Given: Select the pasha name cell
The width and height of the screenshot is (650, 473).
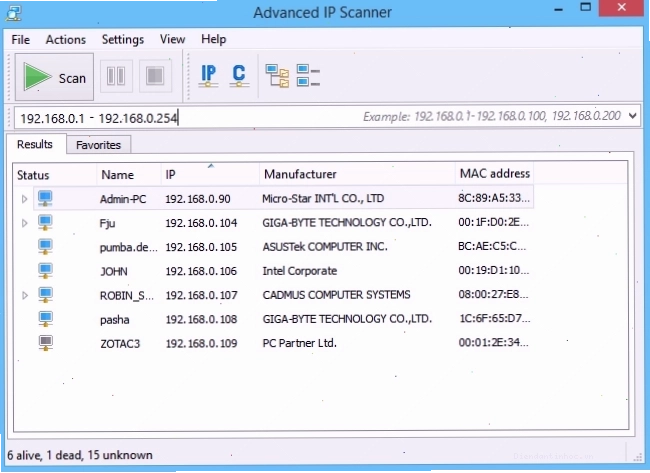Looking at the screenshot, I should coord(115,320).
